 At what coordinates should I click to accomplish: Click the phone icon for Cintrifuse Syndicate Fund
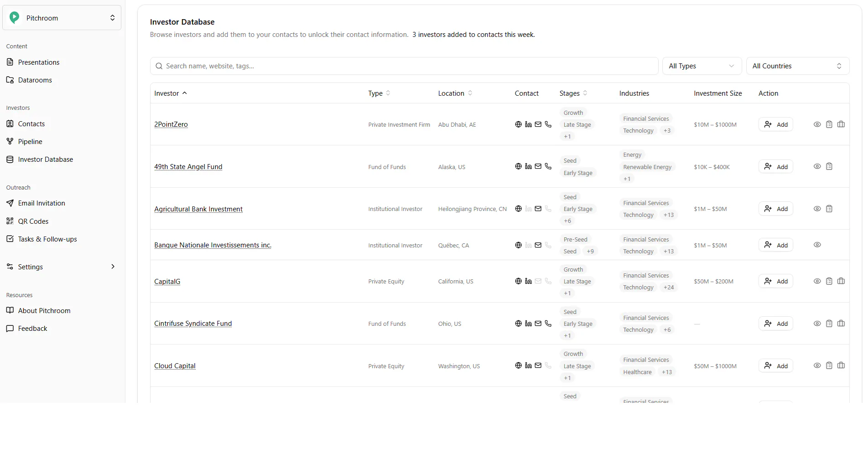pos(548,324)
